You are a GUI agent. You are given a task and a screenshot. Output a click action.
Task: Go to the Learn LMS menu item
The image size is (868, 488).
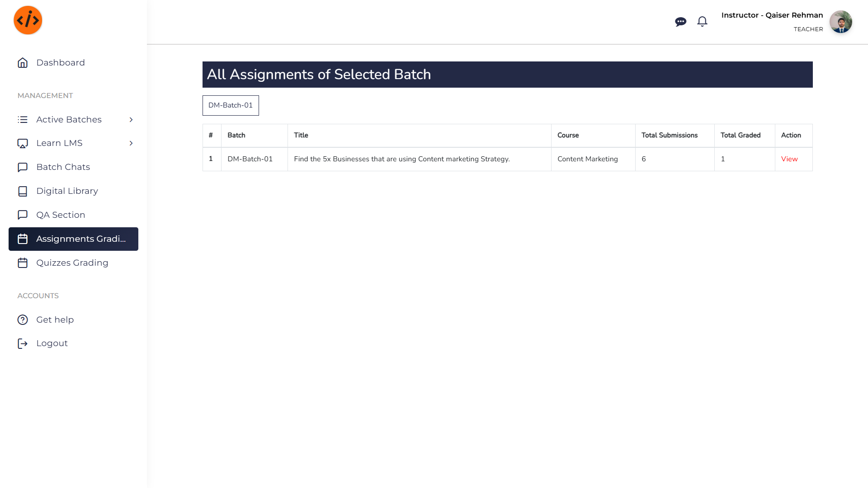59,143
